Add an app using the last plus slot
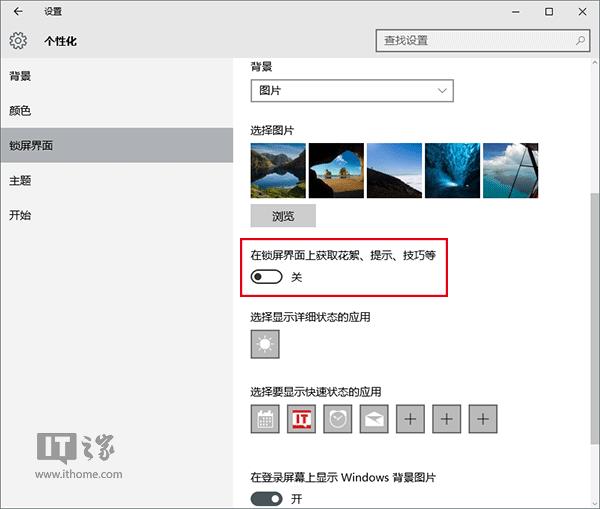The height and width of the screenshot is (509, 600). click(x=483, y=420)
